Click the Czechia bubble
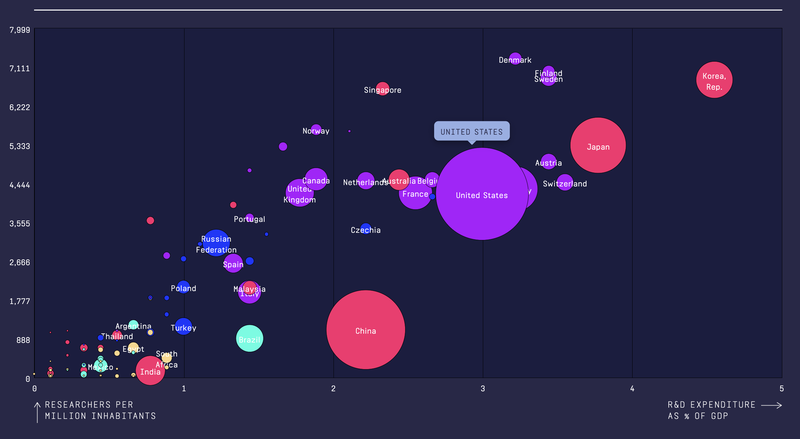This screenshot has height=439, width=800. pyautogui.click(x=365, y=229)
